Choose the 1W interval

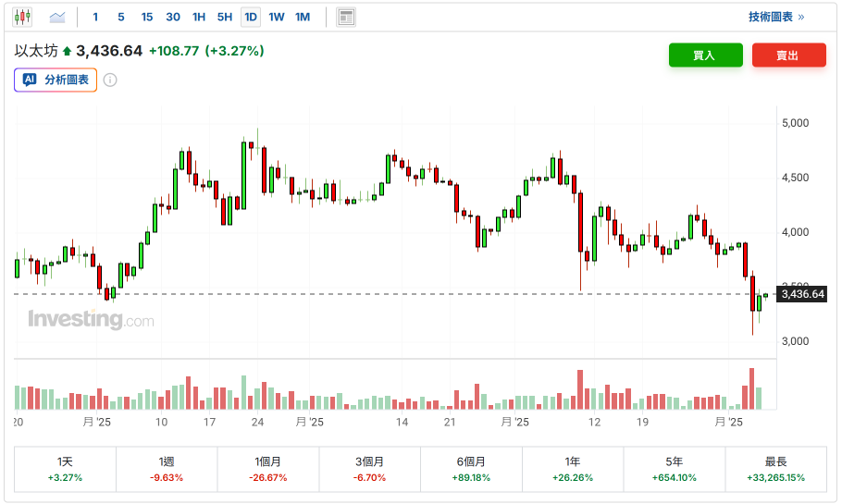(277, 17)
